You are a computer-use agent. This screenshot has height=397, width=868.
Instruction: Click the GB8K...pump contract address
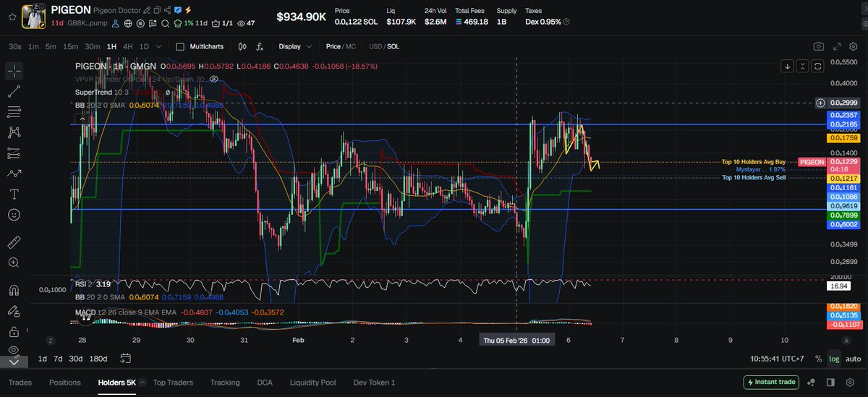tap(86, 23)
